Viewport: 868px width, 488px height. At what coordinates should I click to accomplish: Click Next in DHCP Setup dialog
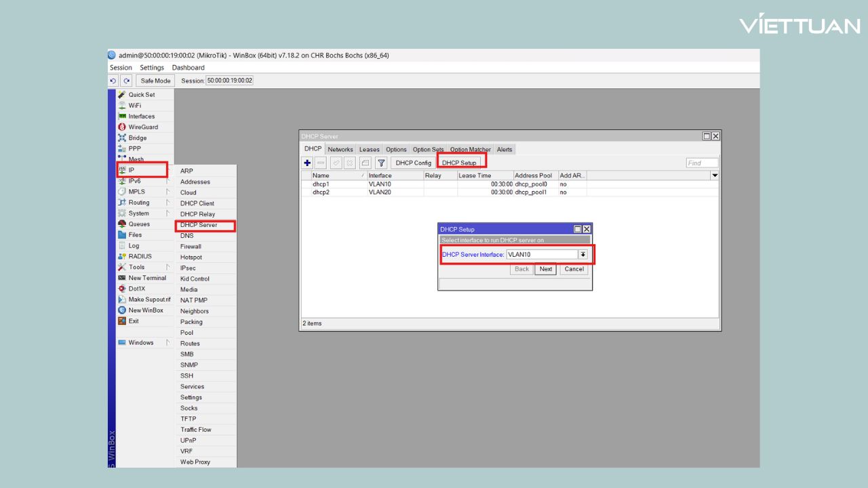click(545, 269)
